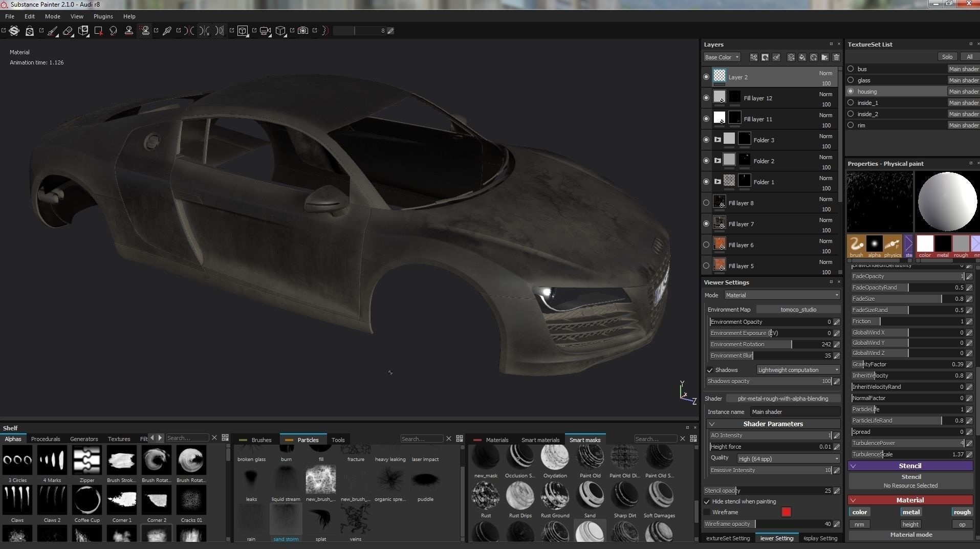Choose the Rust Drips smart mask
This screenshot has height=549, width=980.
[520, 496]
